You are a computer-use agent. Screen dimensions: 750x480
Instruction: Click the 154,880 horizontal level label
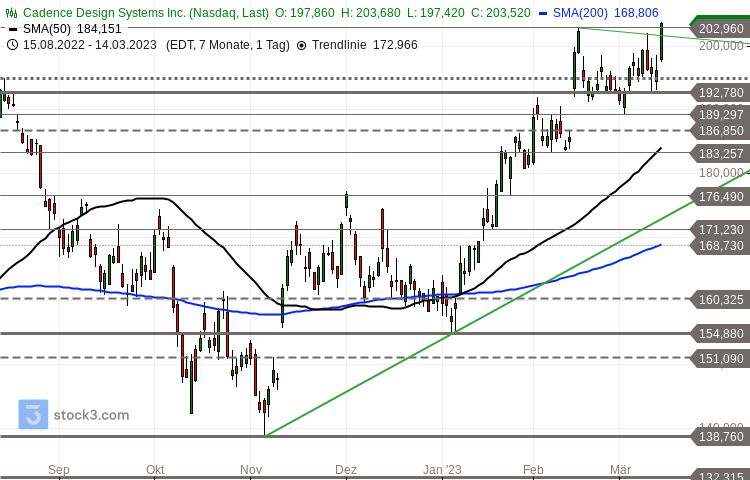click(720, 334)
